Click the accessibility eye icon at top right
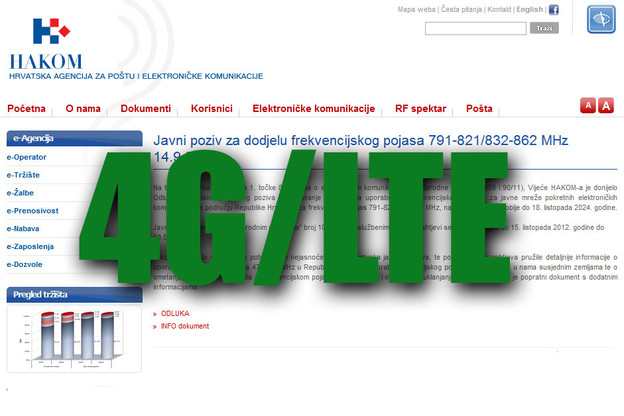 click(x=599, y=20)
